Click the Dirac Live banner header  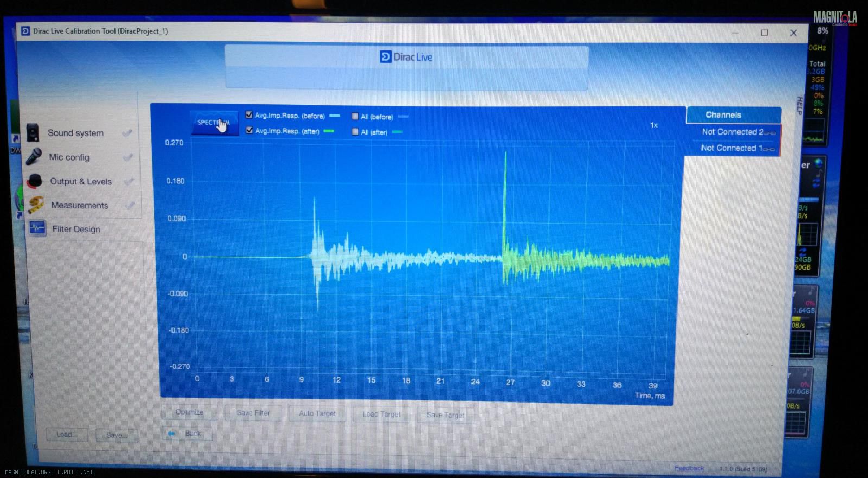coord(406,67)
